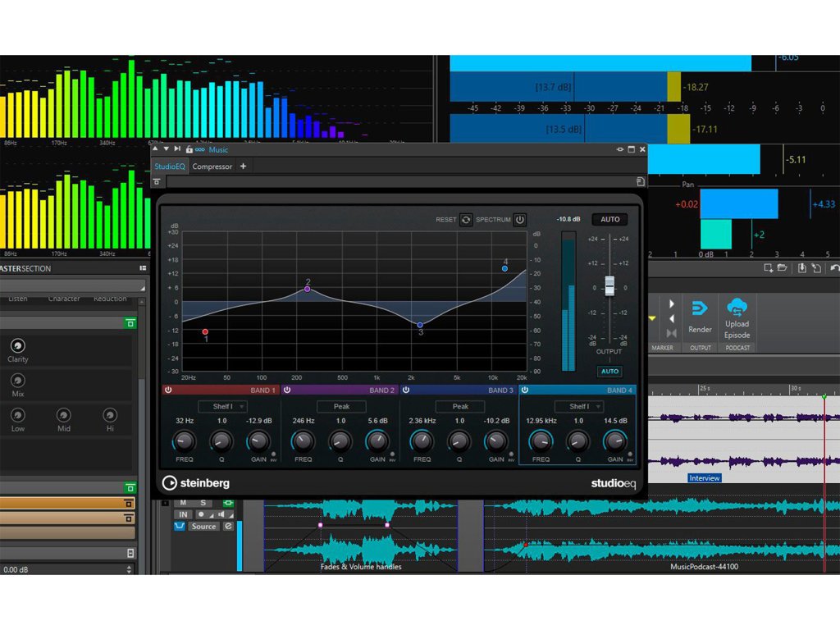Click the EQ Reset icon
The image size is (840, 630).
[466, 220]
